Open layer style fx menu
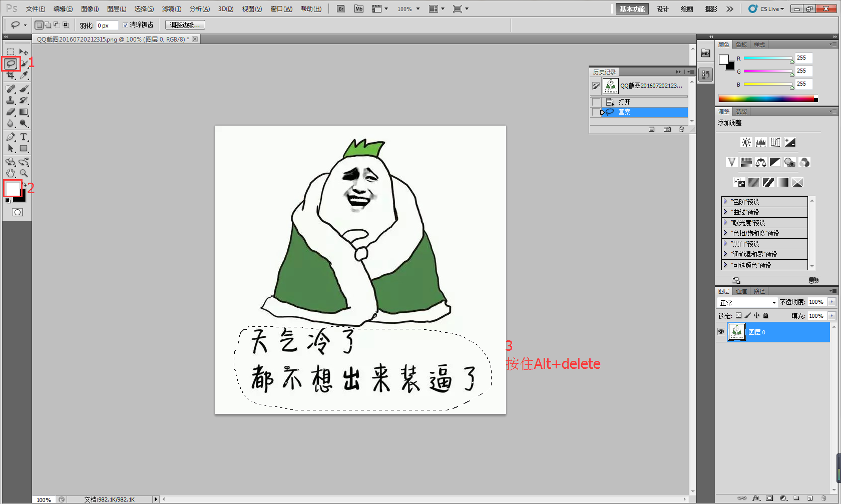This screenshot has width=841, height=504. click(756, 498)
